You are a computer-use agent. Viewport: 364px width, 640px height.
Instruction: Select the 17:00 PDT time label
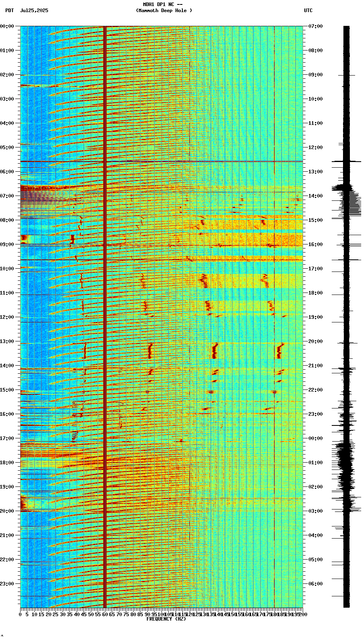tap(7, 438)
